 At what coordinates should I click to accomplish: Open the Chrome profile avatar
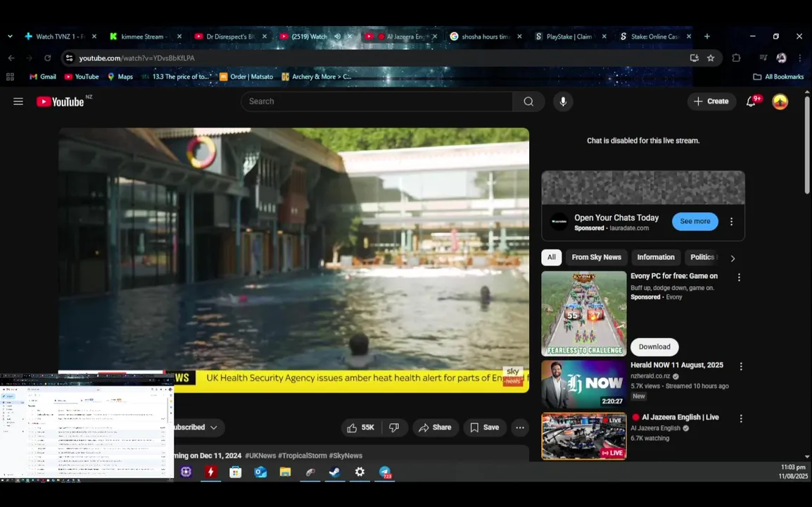point(782,58)
